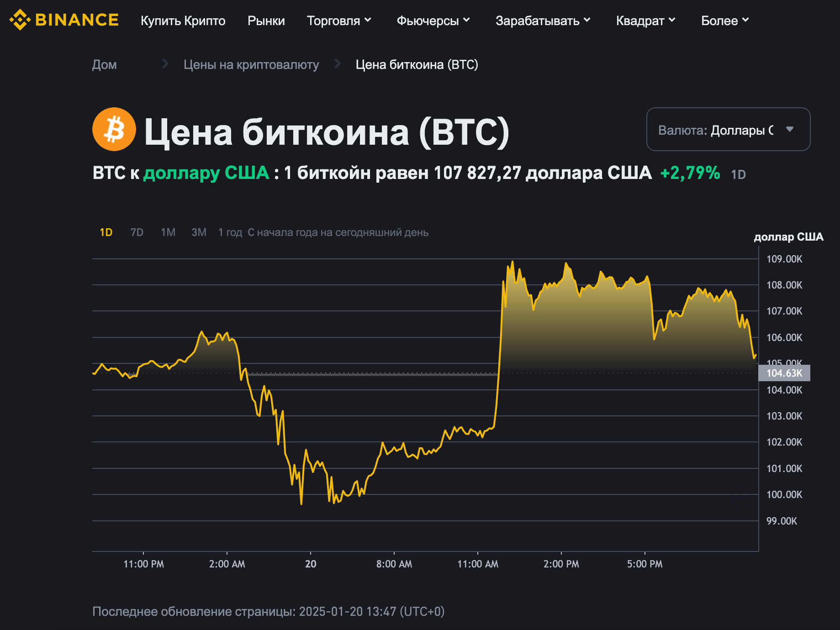Viewport: 840px width, 630px height.
Task: Click breadcrumb separator arrow after Дом
Action: pyautogui.click(x=165, y=64)
